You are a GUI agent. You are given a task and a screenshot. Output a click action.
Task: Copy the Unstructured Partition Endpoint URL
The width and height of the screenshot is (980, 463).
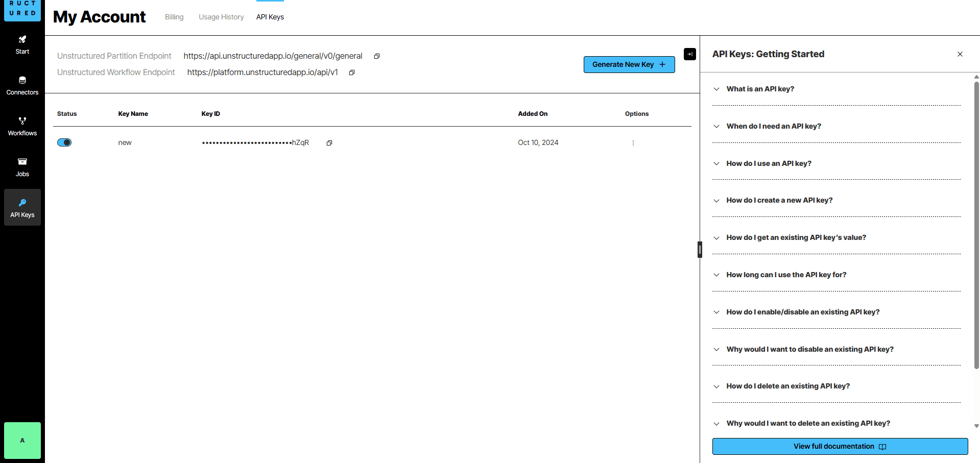[377, 56]
